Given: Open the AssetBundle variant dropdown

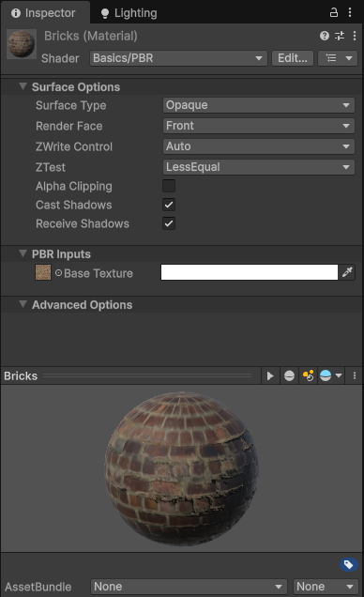Looking at the screenshot, I should pos(326,587).
